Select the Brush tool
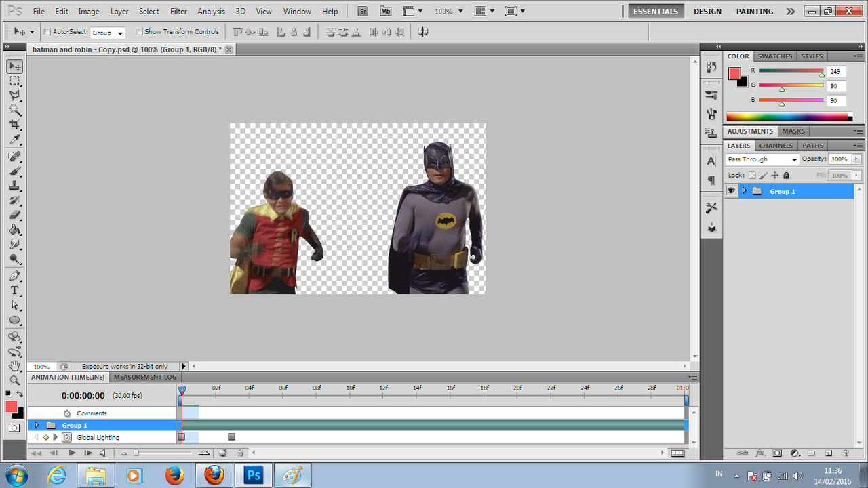 click(15, 171)
